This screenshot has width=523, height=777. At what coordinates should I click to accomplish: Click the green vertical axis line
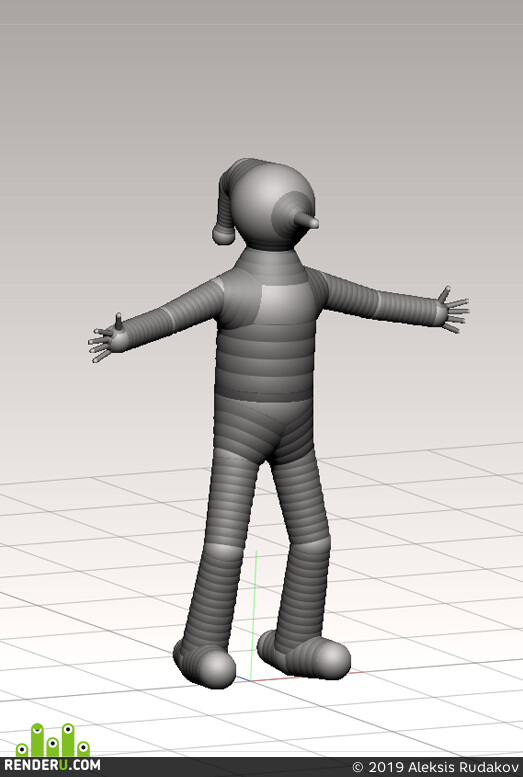253,615
